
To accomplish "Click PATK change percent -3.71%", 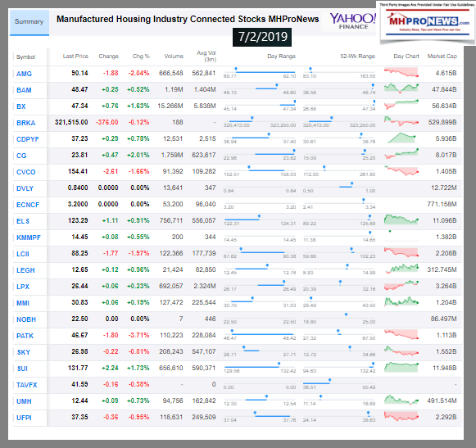I will [138, 336].
